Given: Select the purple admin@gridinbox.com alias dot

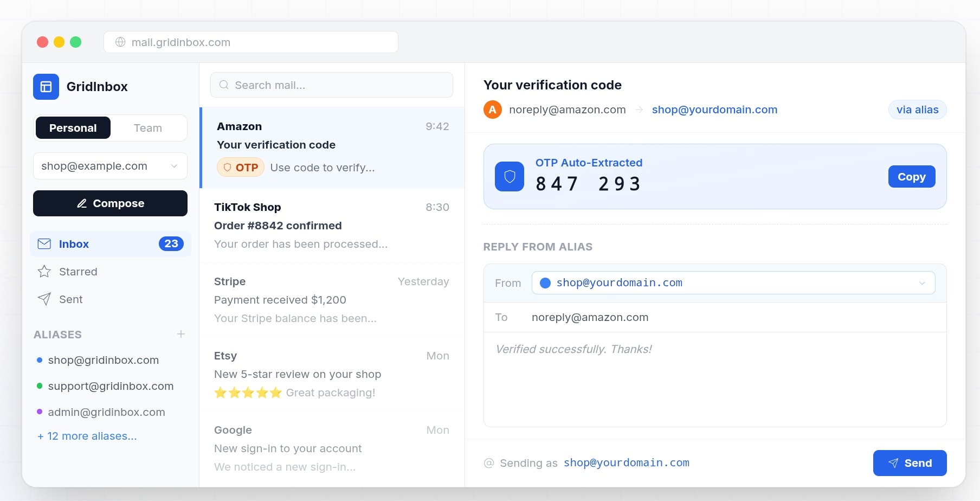Looking at the screenshot, I should 40,412.
